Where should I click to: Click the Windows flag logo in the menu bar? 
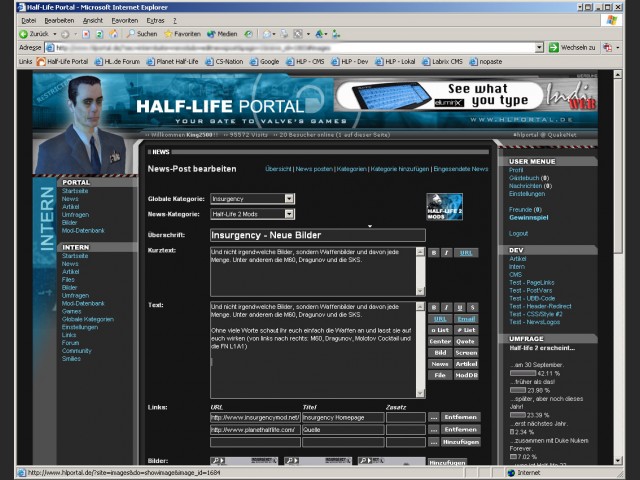click(x=611, y=20)
